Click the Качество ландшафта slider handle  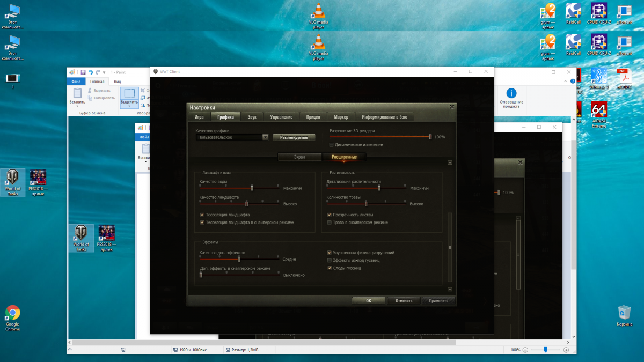[246, 203]
